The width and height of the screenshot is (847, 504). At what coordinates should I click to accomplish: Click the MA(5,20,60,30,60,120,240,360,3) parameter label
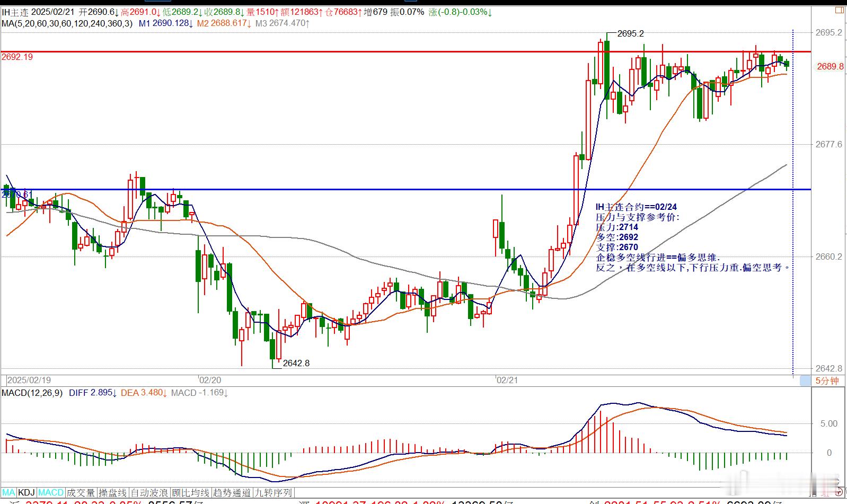(67, 23)
